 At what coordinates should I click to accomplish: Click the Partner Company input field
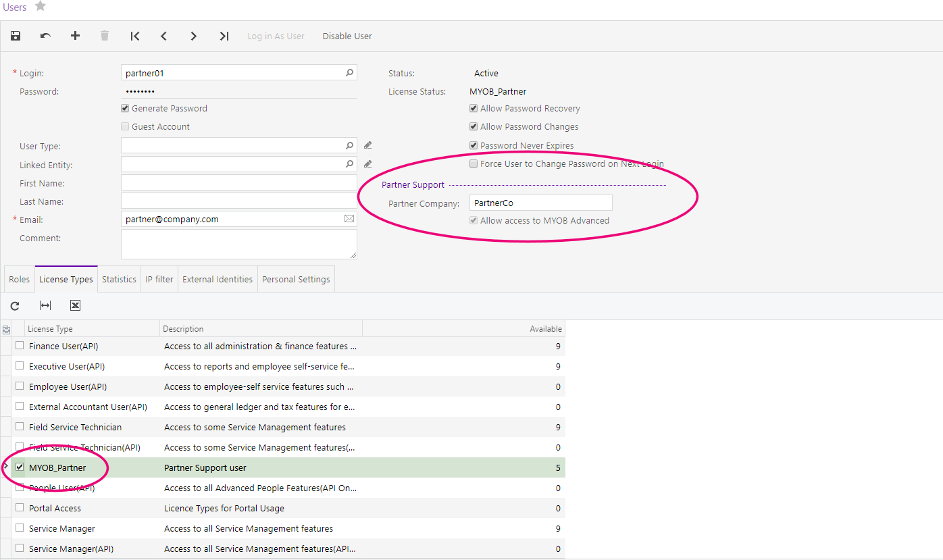pos(540,203)
